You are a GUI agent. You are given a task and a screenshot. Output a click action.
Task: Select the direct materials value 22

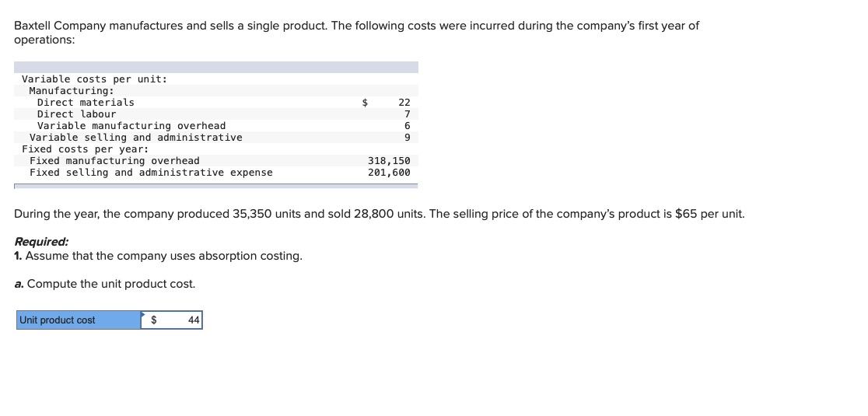point(404,103)
